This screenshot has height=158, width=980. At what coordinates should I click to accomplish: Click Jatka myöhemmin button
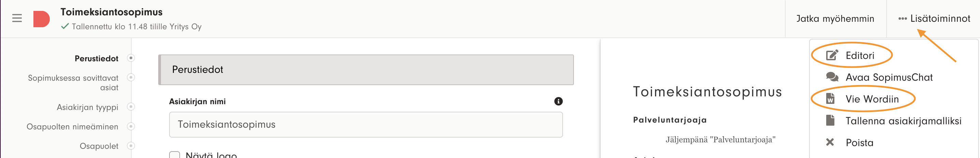[835, 19]
